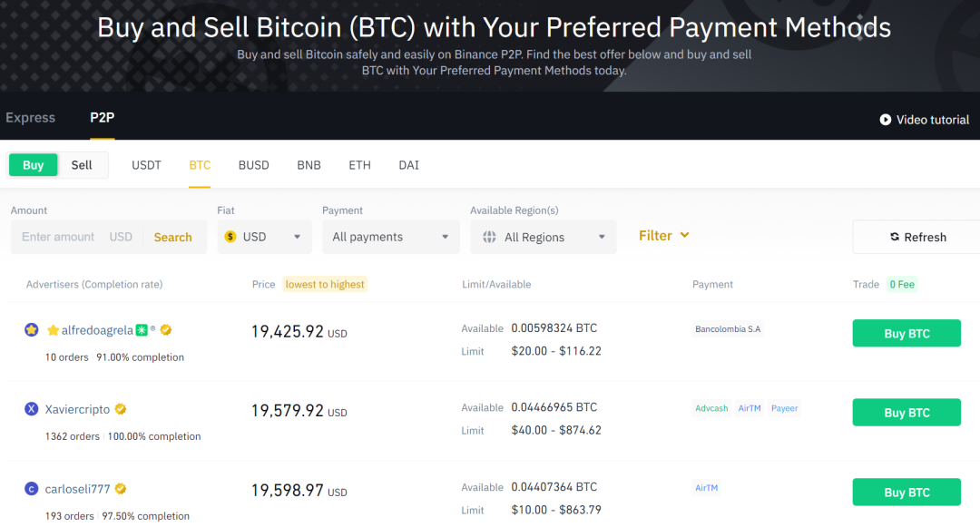Click the Refresh button

pyautogui.click(x=916, y=237)
